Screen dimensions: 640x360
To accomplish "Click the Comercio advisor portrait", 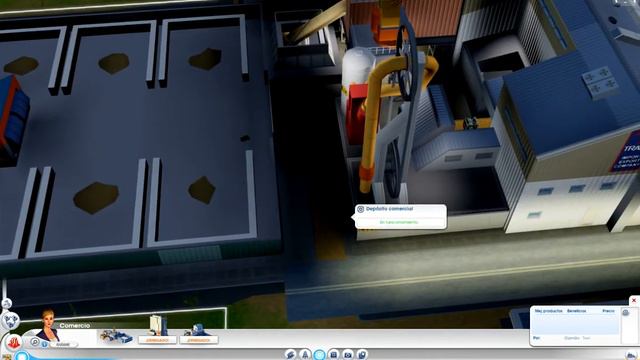I will point(48,325).
